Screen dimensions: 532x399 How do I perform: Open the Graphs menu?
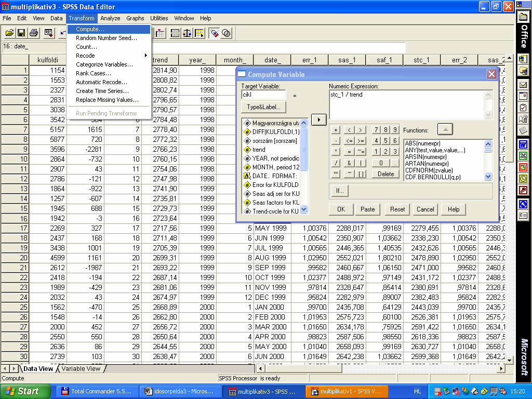coord(135,18)
